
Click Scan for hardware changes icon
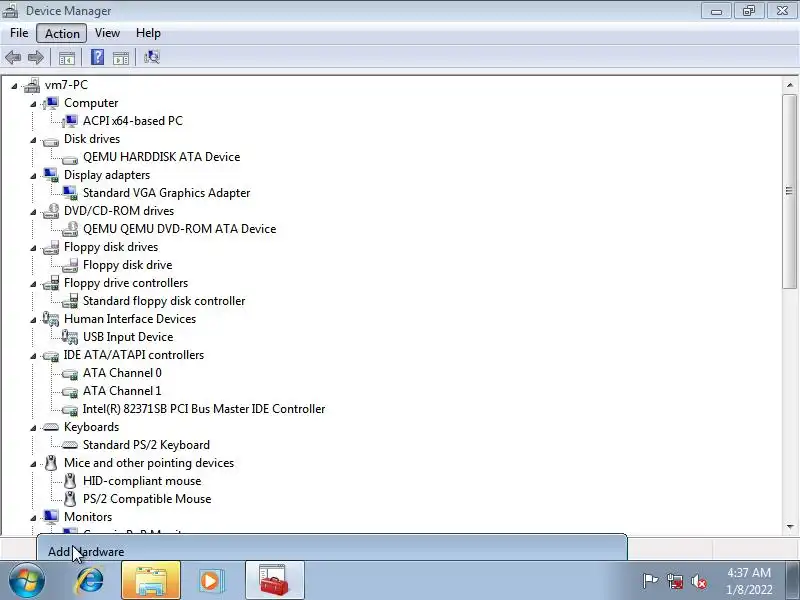[x=152, y=57]
